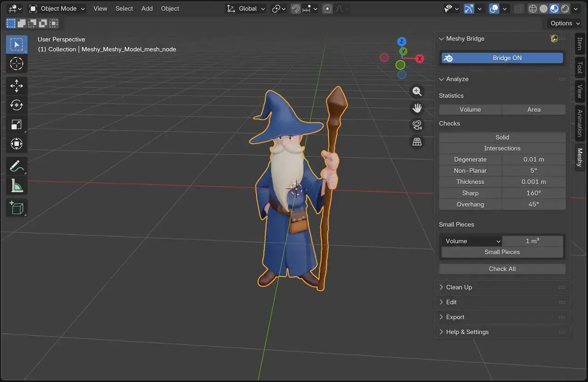
Task: Switch to rendered viewport shading
Action: [x=565, y=9]
